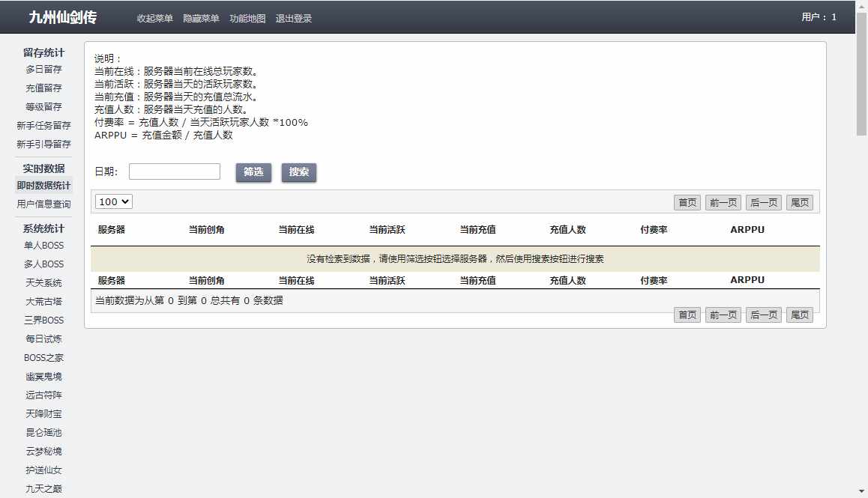Select 即时数据统计 in the sidebar

coord(43,186)
